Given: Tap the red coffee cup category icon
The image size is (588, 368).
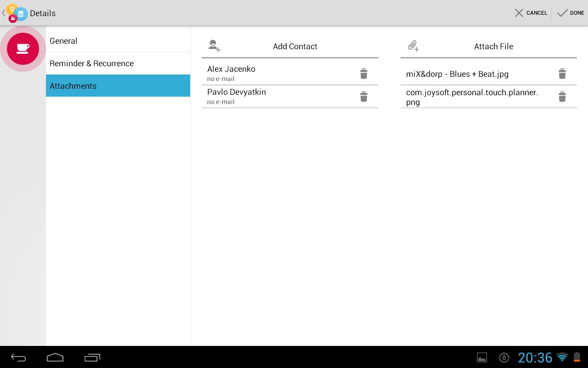Looking at the screenshot, I should (x=23, y=48).
